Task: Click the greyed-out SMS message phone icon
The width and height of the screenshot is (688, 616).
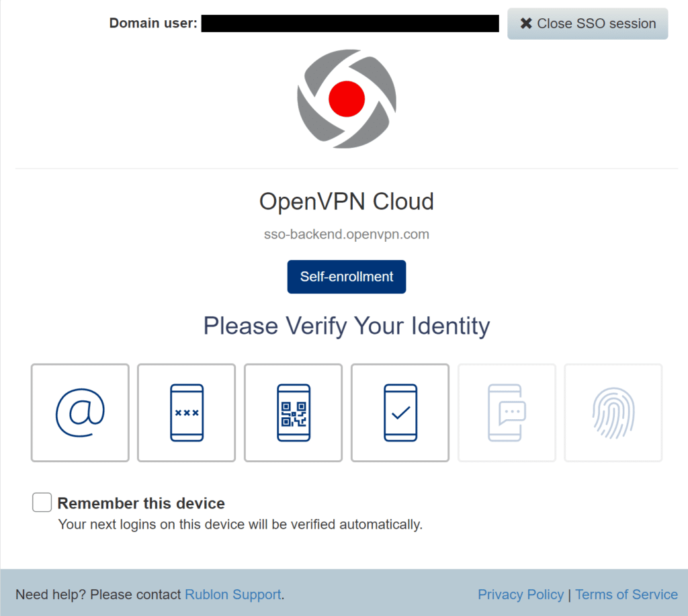Action: (507, 412)
